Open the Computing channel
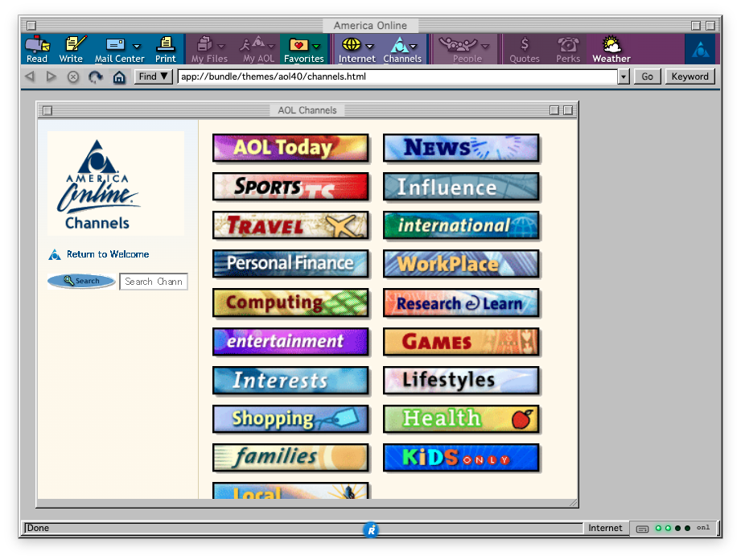 click(x=290, y=303)
